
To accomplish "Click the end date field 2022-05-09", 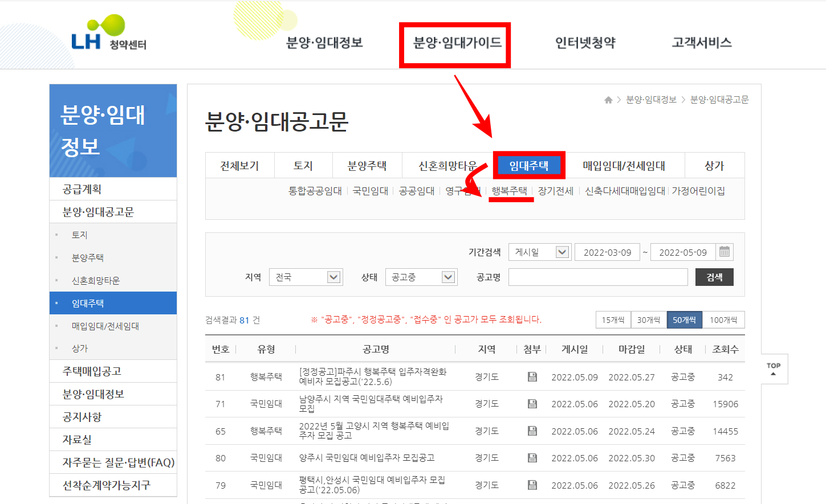I will pyautogui.click(x=683, y=252).
